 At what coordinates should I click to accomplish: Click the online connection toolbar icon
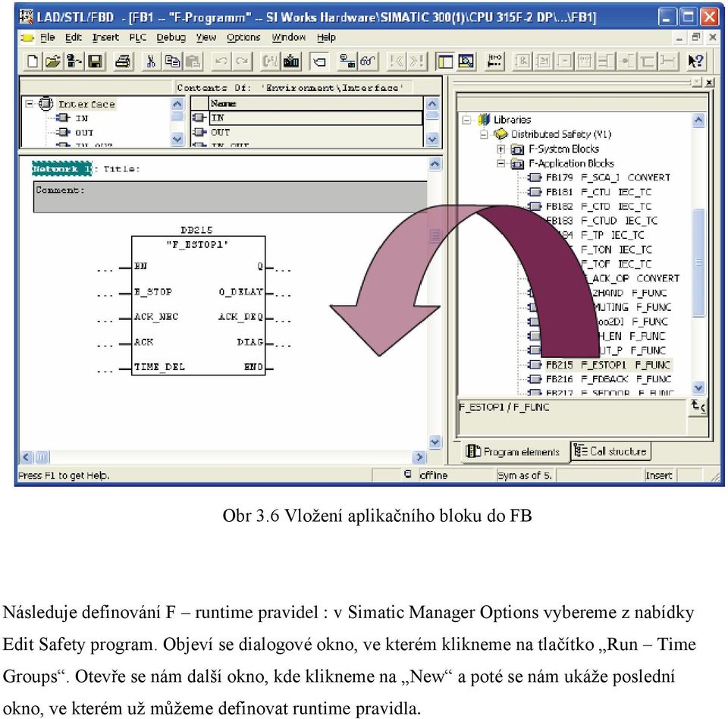pyautogui.click(x=347, y=61)
